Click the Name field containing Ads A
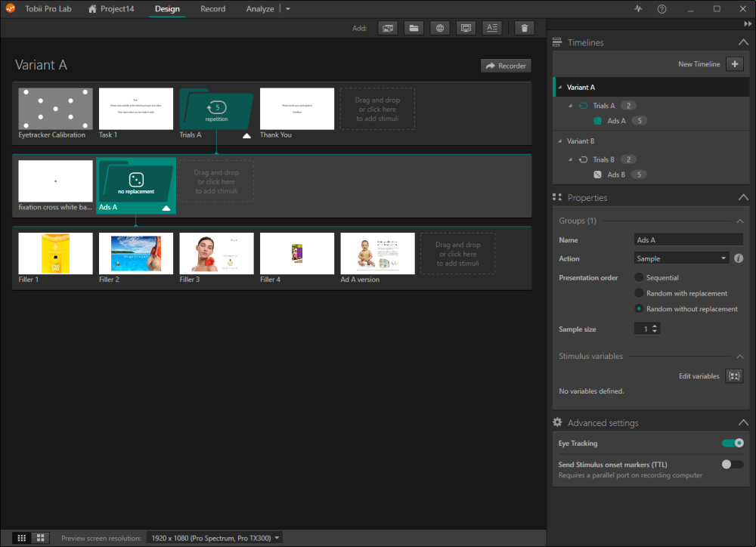The width and height of the screenshot is (756, 547). click(689, 240)
